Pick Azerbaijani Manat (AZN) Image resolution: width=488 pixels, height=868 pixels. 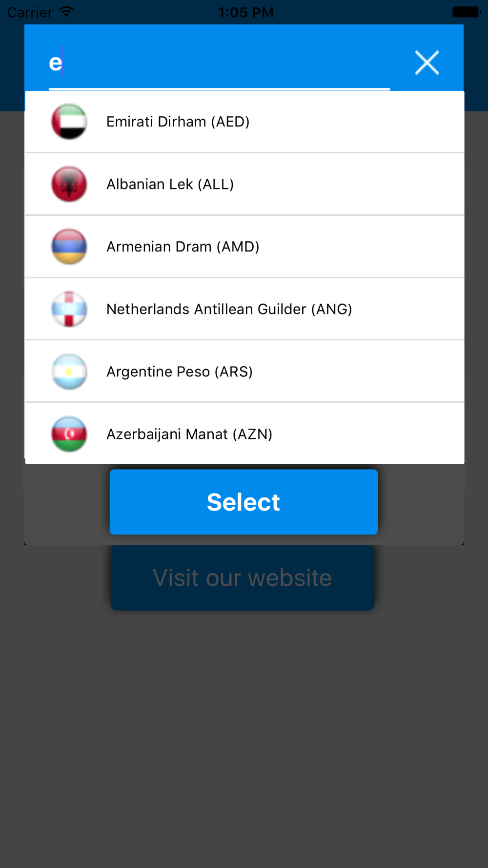click(244, 434)
